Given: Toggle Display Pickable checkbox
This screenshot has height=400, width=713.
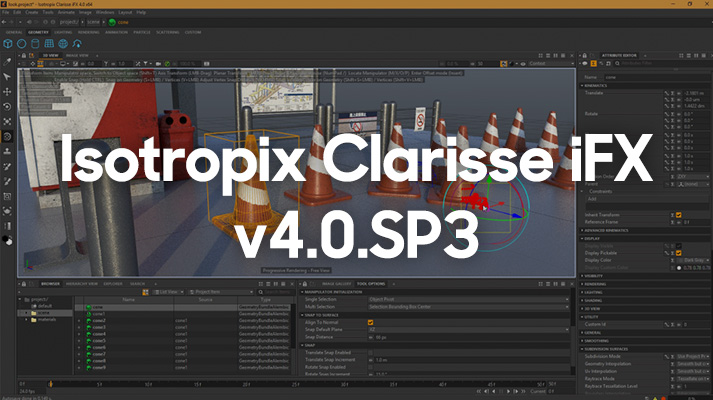Looking at the screenshot, I should pyautogui.click(x=678, y=253).
